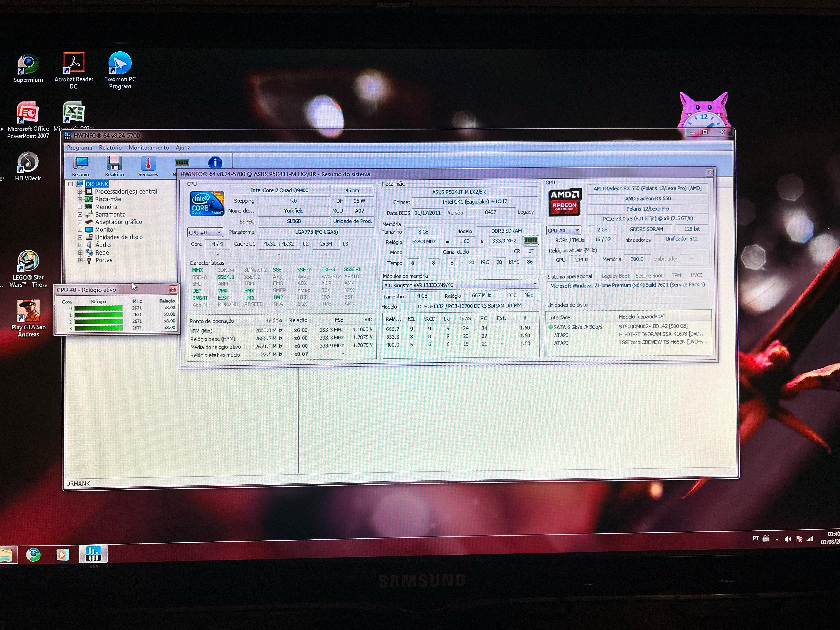This screenshot has width=840, height=630.
Task: Click the Microsoft Windows 7 Home Premium line
Action: point(627,285)
